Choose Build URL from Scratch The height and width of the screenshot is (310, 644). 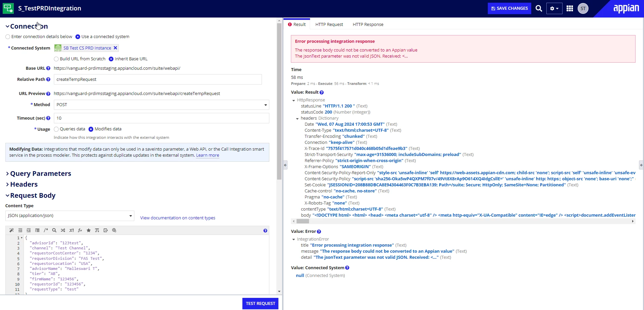click(56, 59)
